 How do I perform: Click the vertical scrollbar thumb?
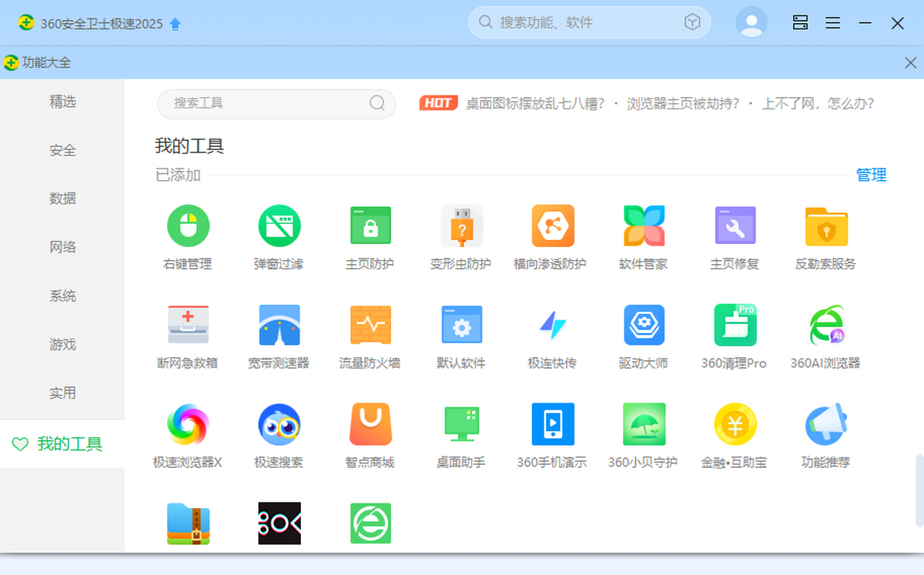click(919, 493)
